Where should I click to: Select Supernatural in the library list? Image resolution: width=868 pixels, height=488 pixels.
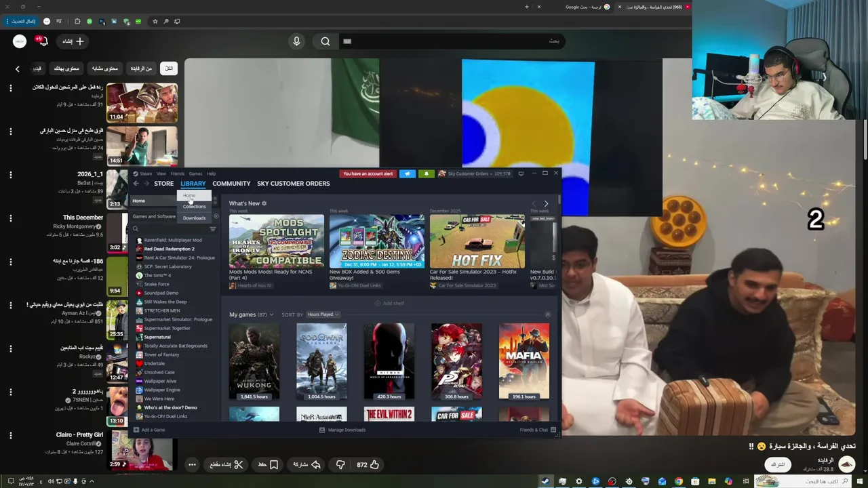(x=157, y=337)
